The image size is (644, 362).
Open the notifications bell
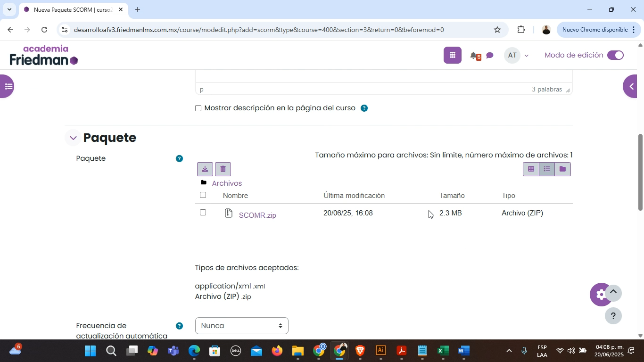pos(474,56)
